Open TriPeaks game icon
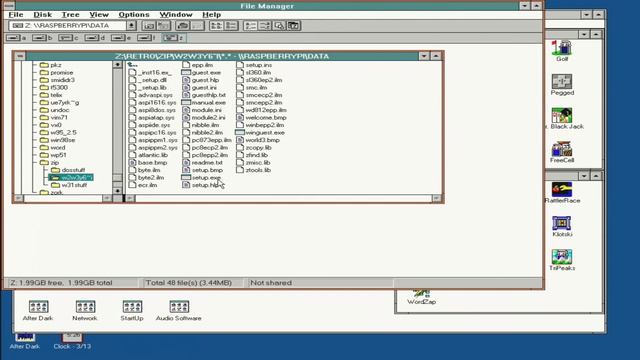 pos(562,260)
